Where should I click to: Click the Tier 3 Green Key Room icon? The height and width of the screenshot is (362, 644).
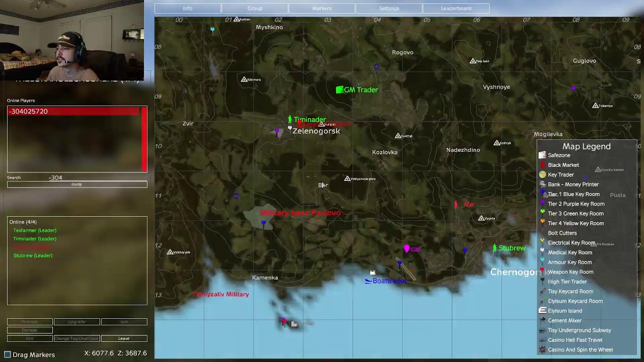[x=542, y=214]
